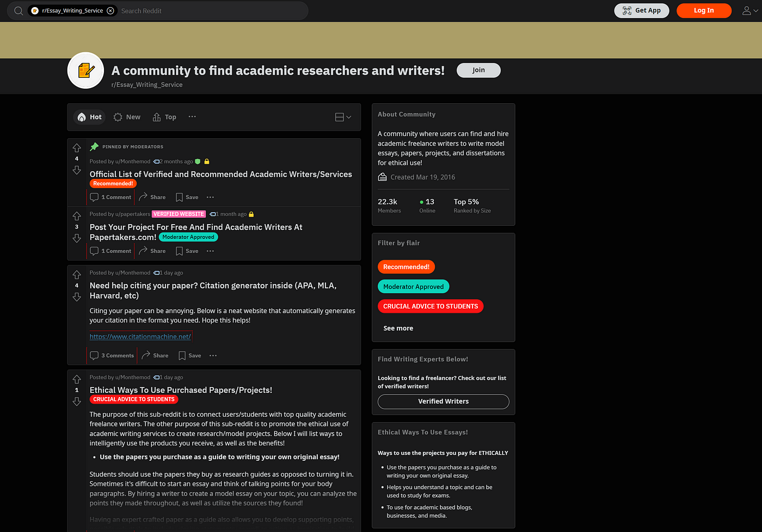Share the citation generator post
This screenshot has width=762, height=532.
click(x=155, y=355)
